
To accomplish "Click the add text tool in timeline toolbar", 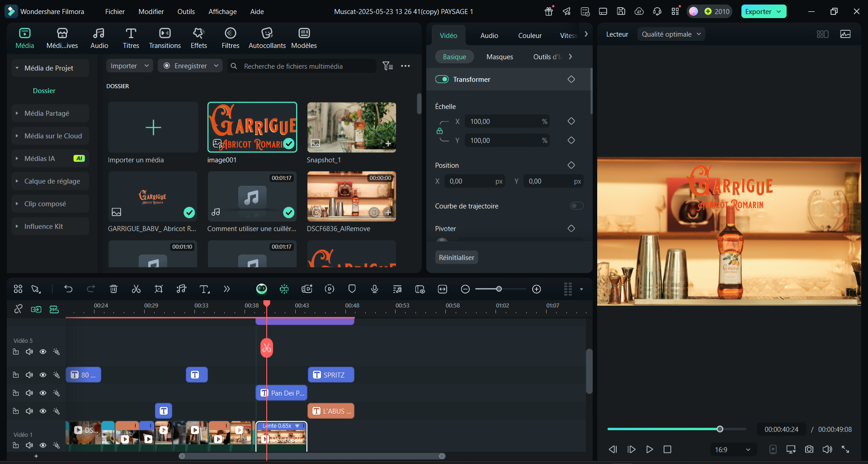I will click(x=204, y=289).
